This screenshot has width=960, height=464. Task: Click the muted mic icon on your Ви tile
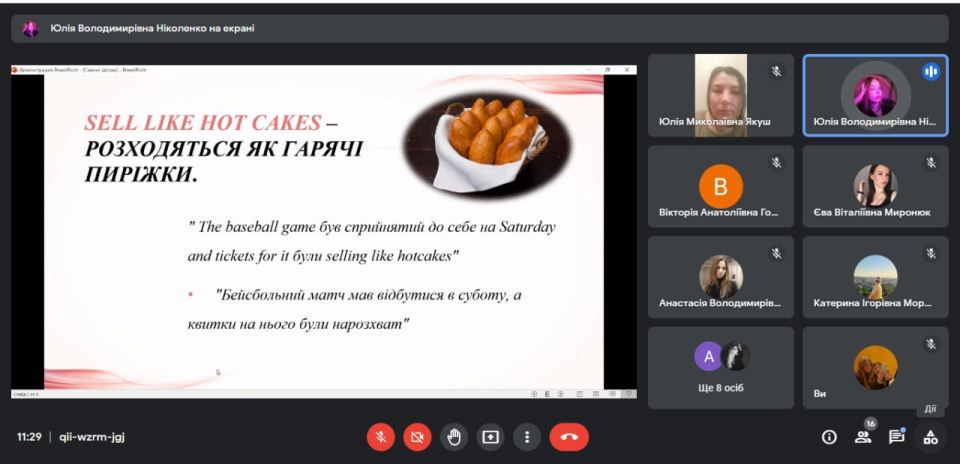[x=931, y=345]
